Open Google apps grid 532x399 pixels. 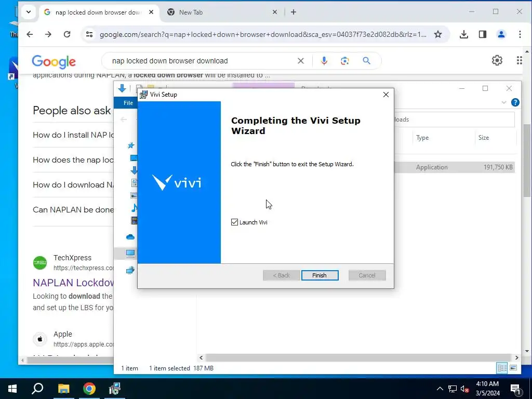click(x=520, y=60)
